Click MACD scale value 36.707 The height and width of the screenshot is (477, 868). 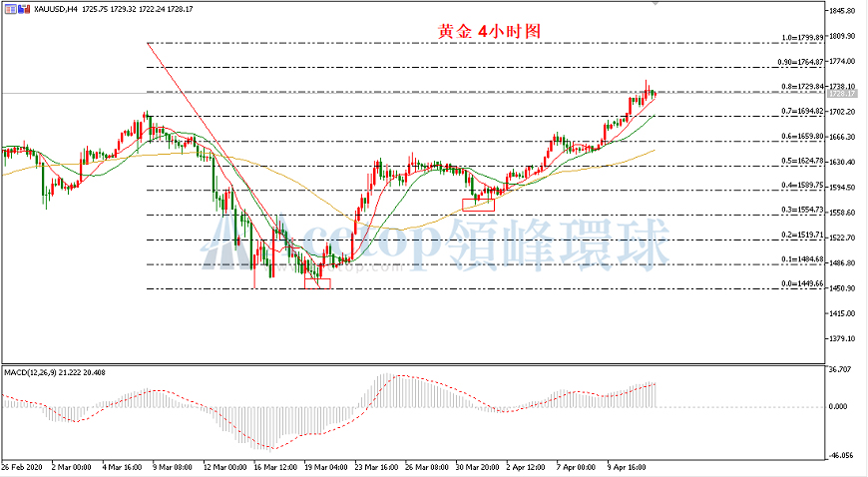point(840,369)
